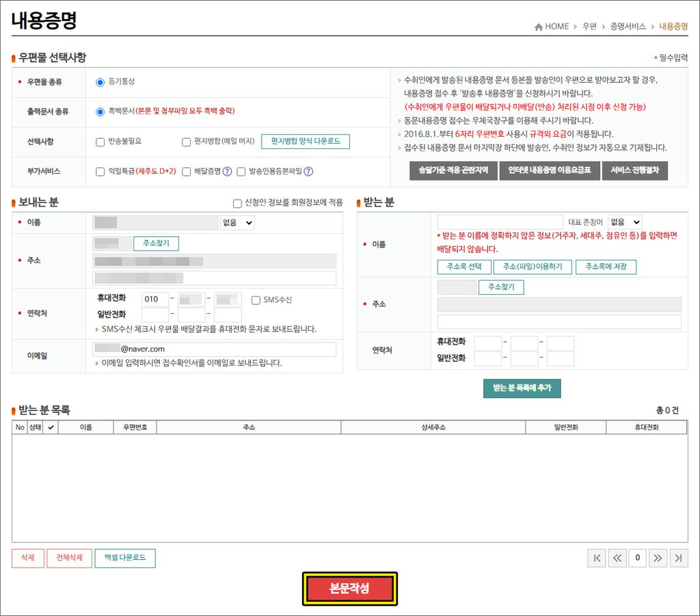Image resolution: width=700 pixels, height=616 pixels.
Task: Click HOME breadcrumb text
Action: tap(556, 27)
